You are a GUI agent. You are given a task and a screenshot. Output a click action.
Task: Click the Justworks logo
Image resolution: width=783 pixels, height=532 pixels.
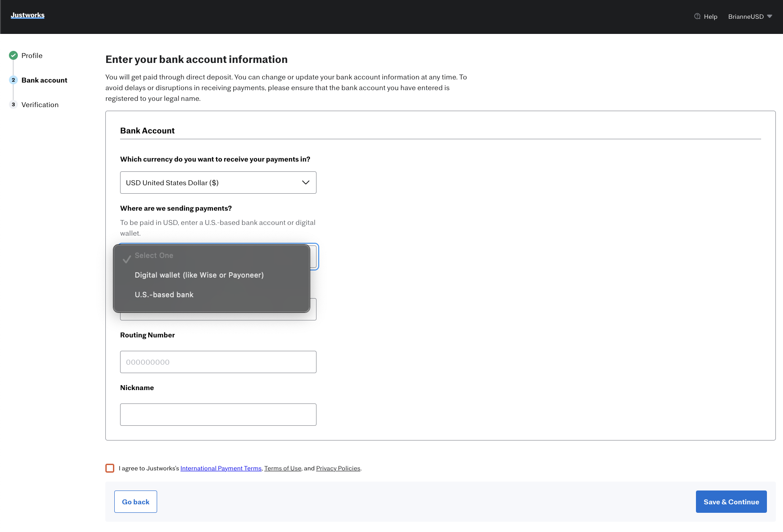point(28,15)
